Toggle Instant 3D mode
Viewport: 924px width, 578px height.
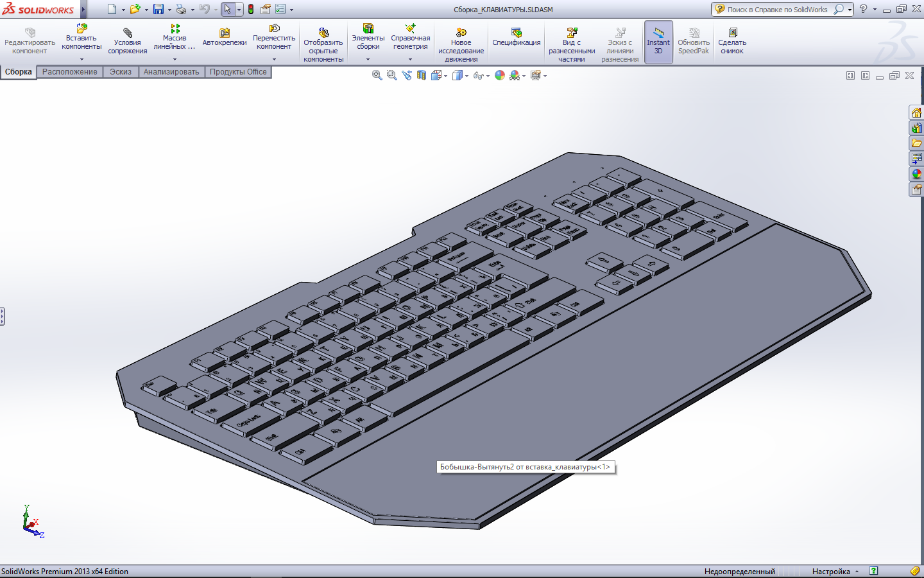click(658, 41)
